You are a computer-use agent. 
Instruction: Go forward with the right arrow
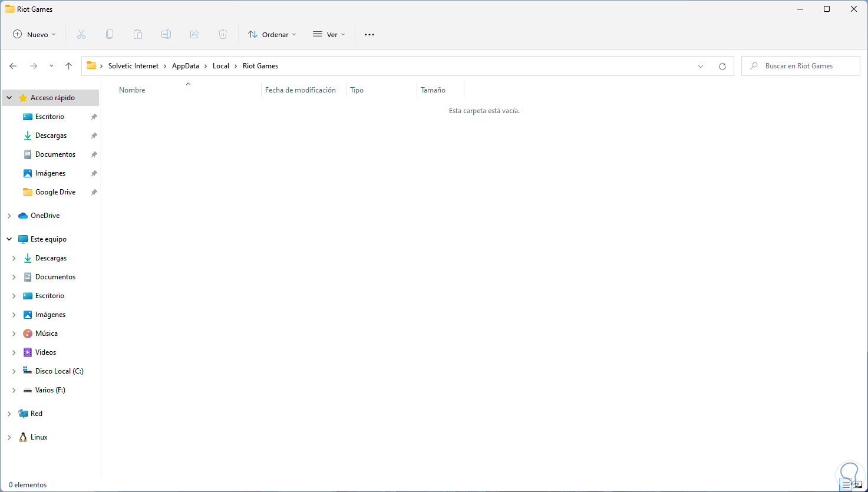[x=34, y=66]
